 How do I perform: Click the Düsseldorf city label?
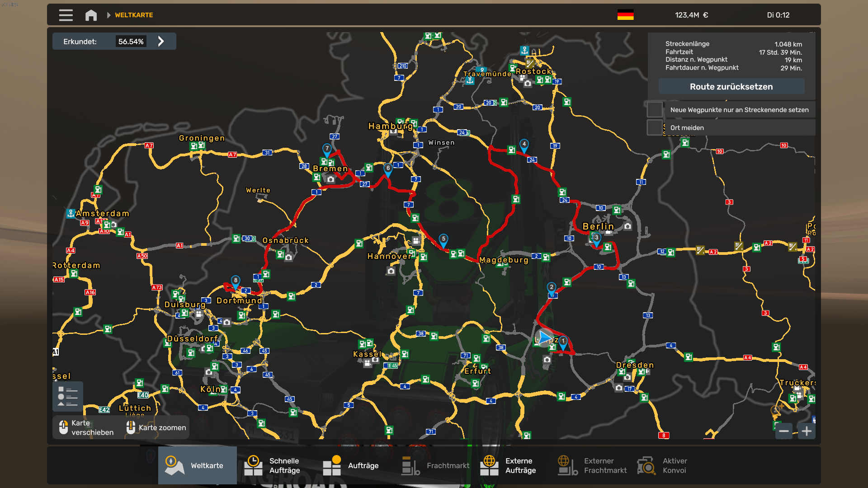[193, 338]
